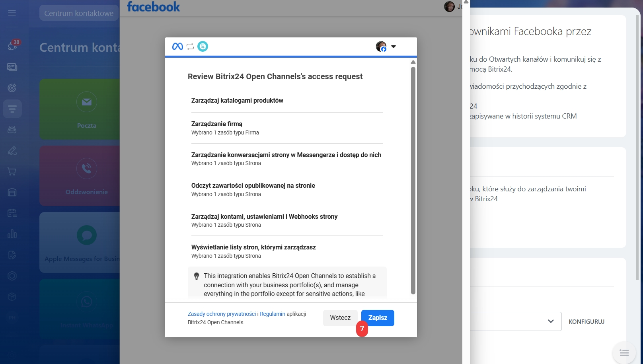Click the 'Zarządzaj katalogami produktów' permission
This screenshot has height=364, width=643.
pyautogui.click(x=237, y=101)
